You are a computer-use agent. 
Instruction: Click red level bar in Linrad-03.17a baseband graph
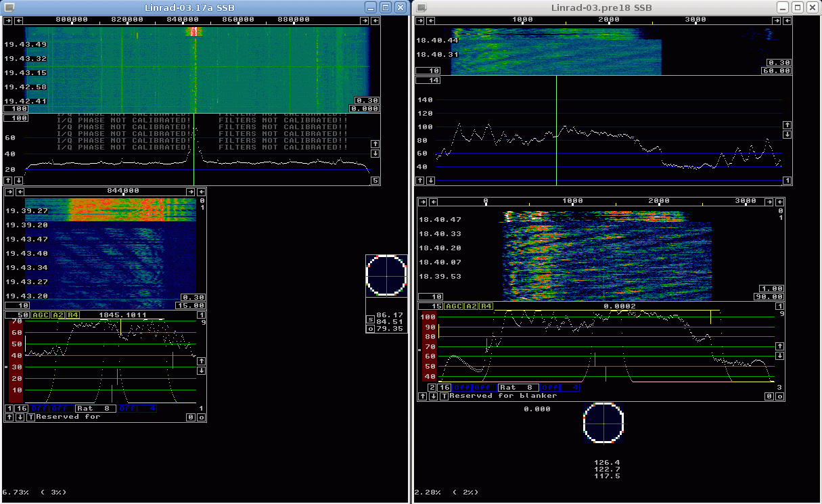tap(16, 361)
